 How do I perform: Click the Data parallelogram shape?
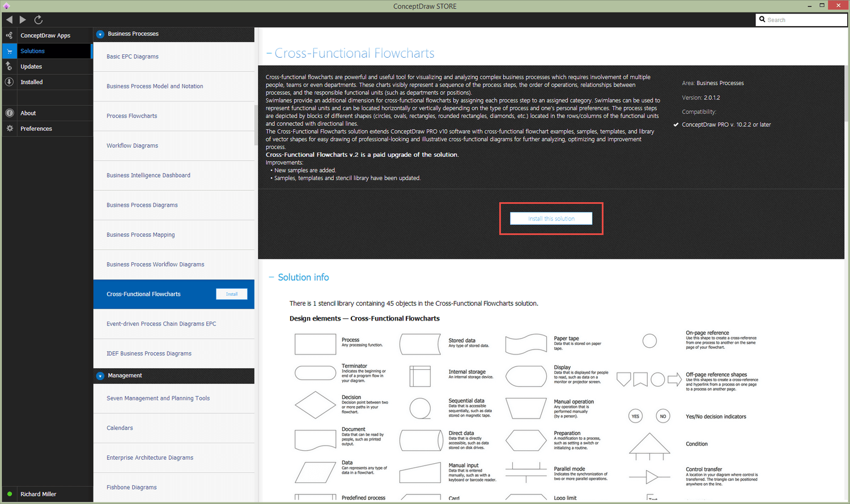coord(316,472)
